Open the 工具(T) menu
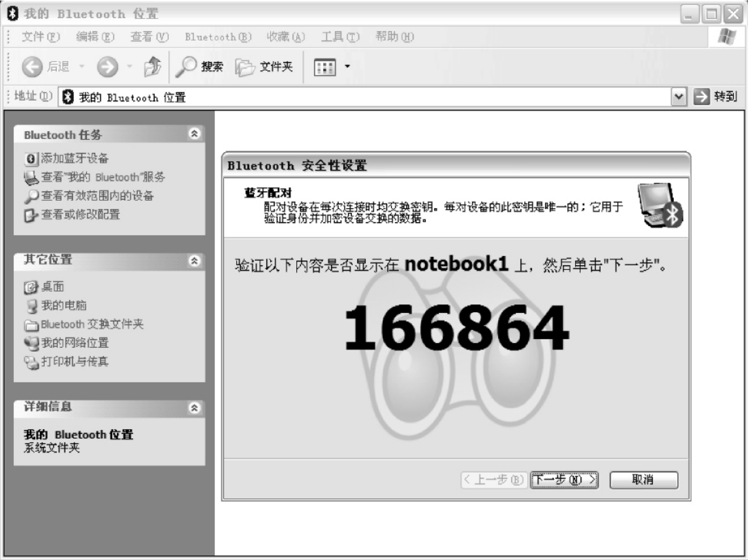Viewport: 748px width, 560px height. pos(340,37)
